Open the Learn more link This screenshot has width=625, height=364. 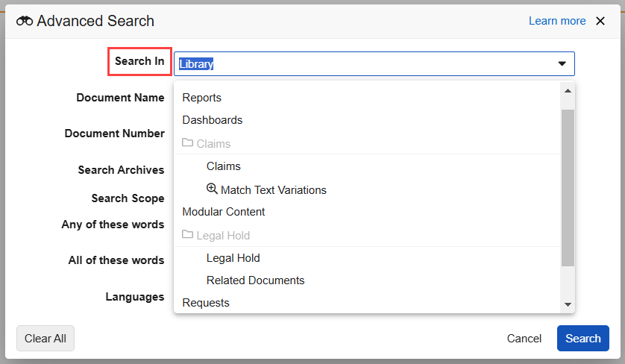[x=557, y=21]
